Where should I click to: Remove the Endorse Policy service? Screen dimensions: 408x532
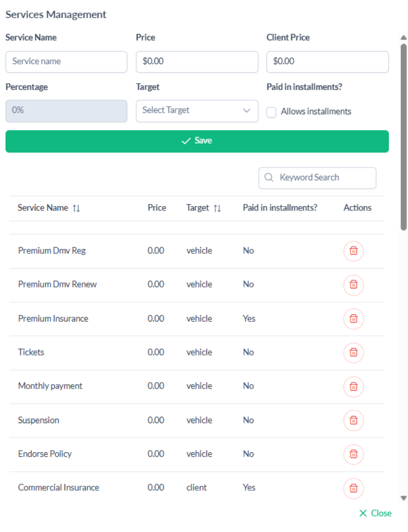[354, 454]
